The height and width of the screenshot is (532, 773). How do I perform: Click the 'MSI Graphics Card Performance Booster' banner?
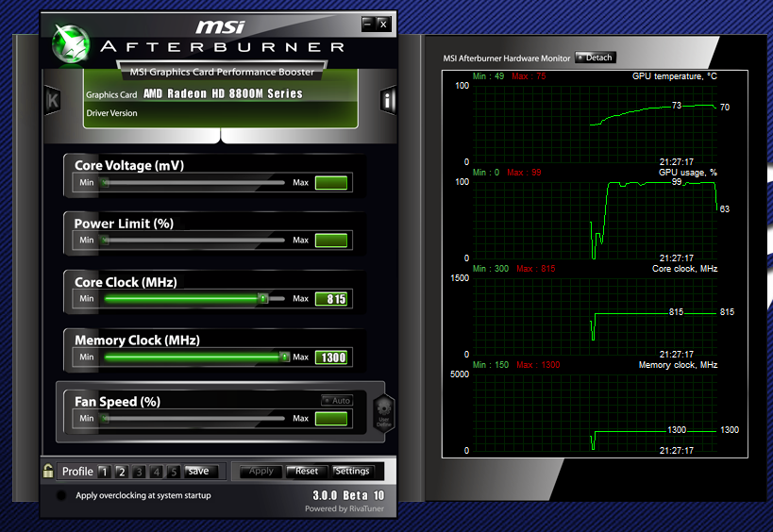coord(222,72)
